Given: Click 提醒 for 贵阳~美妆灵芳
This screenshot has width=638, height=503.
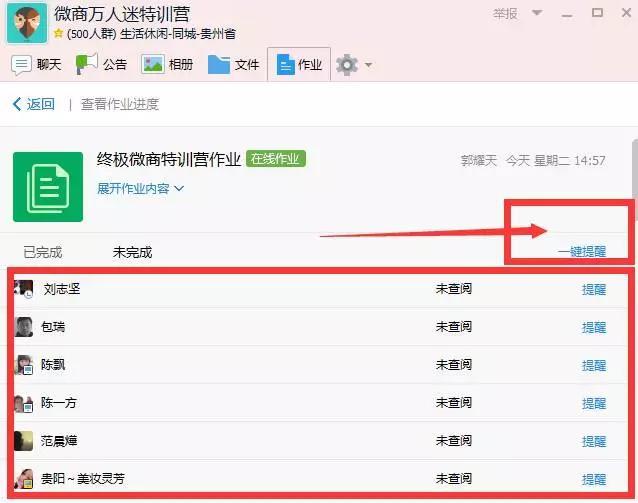Looking at the screenshot, I should coord(594,479).
